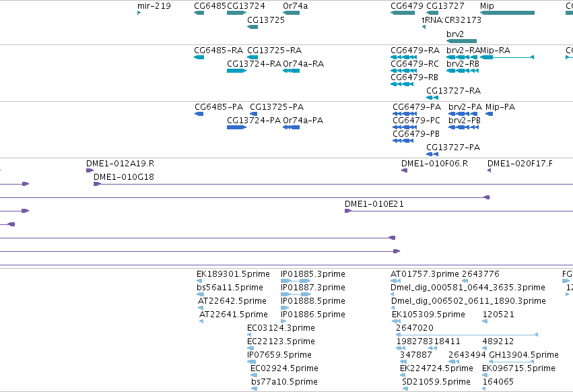Click the CG6479-PB protein label

tap(416, 134)
